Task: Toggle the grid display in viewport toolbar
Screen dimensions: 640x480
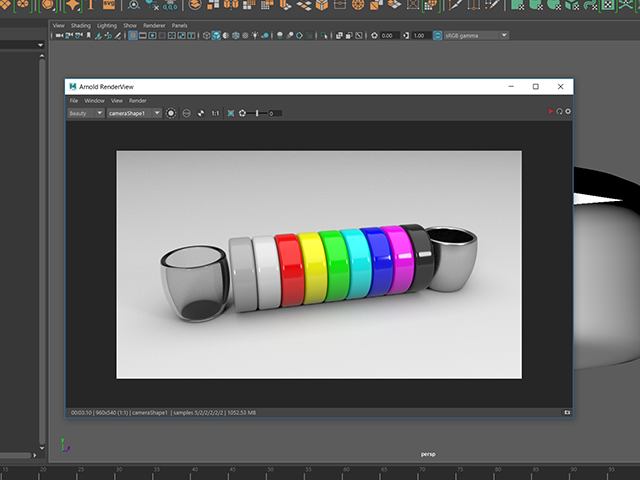Action: (133, 36)
